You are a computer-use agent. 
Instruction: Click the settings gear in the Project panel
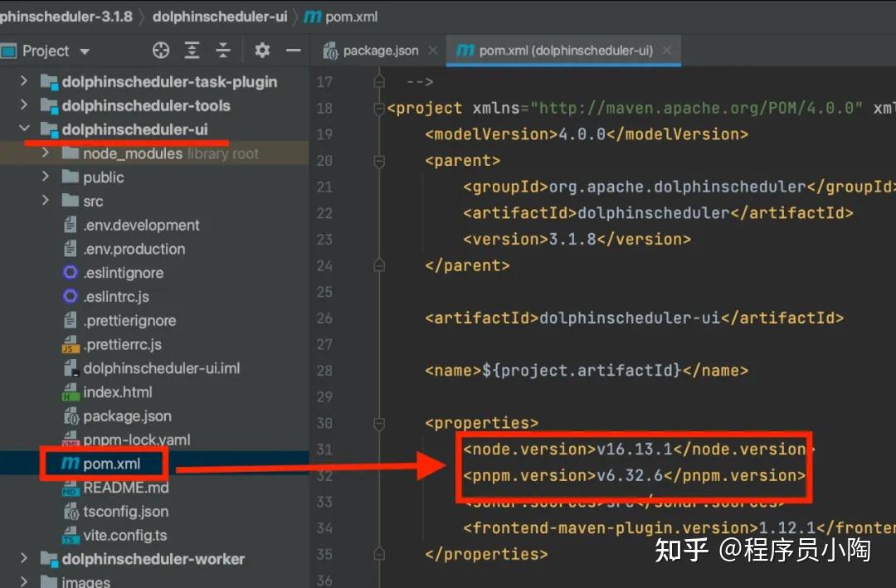[x=261, y=51]
